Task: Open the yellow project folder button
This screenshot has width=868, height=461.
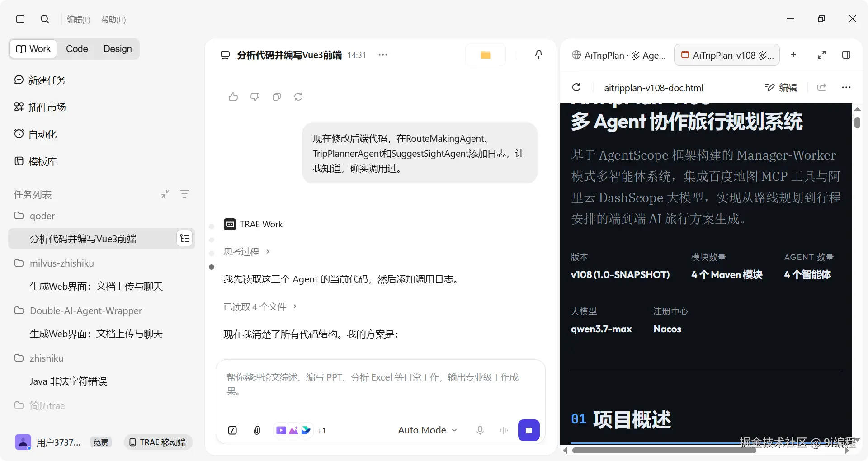Action: pyautogui.click(x=486, y=55)
